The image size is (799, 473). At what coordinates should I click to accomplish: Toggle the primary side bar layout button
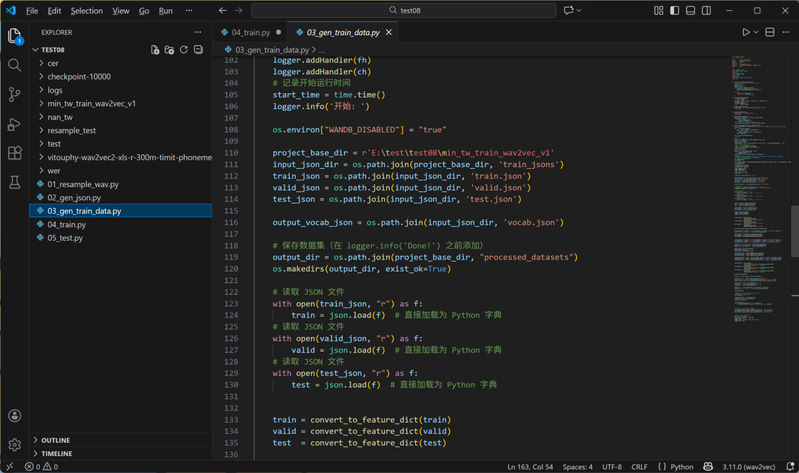(x=673, y=11)
